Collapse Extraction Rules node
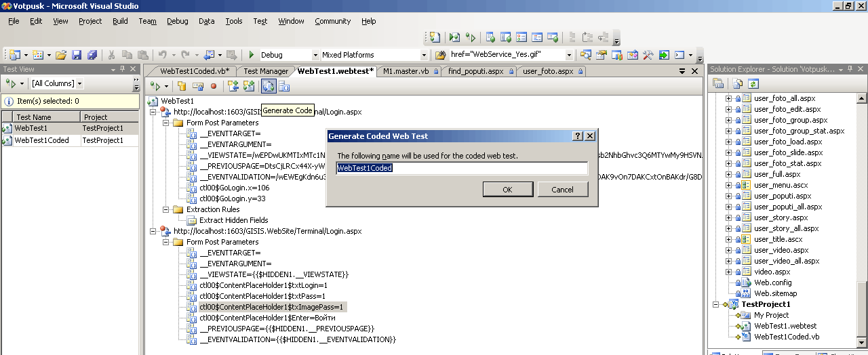The image size is (868, 355). click(x=165, y=210)
